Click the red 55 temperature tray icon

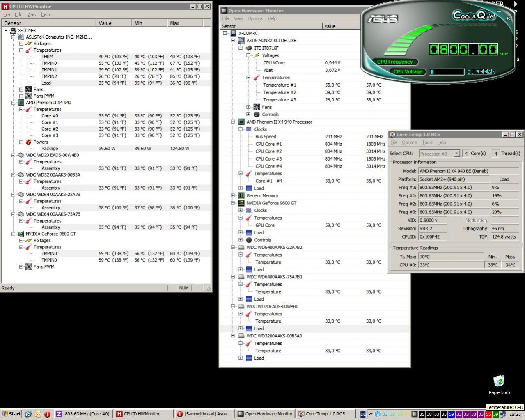[488, 414]
